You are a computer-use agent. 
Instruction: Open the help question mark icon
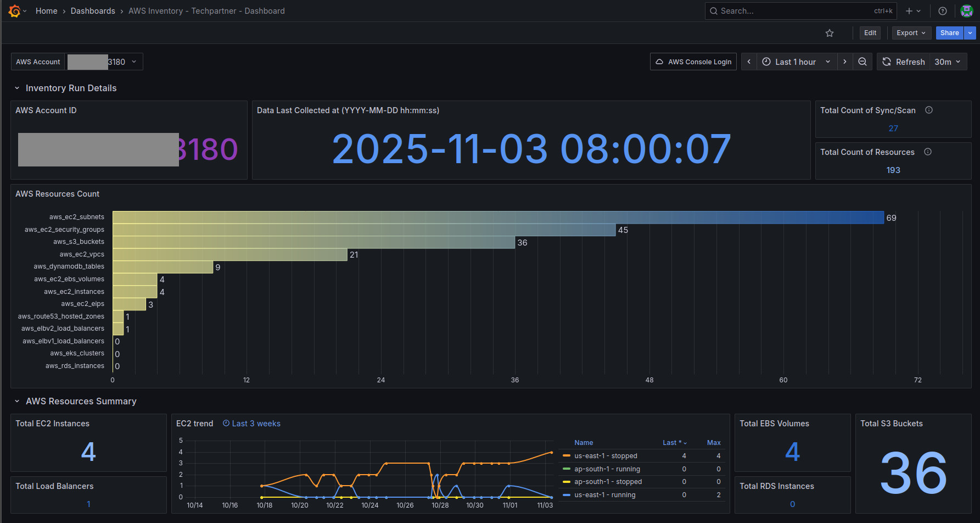point(942,11)
